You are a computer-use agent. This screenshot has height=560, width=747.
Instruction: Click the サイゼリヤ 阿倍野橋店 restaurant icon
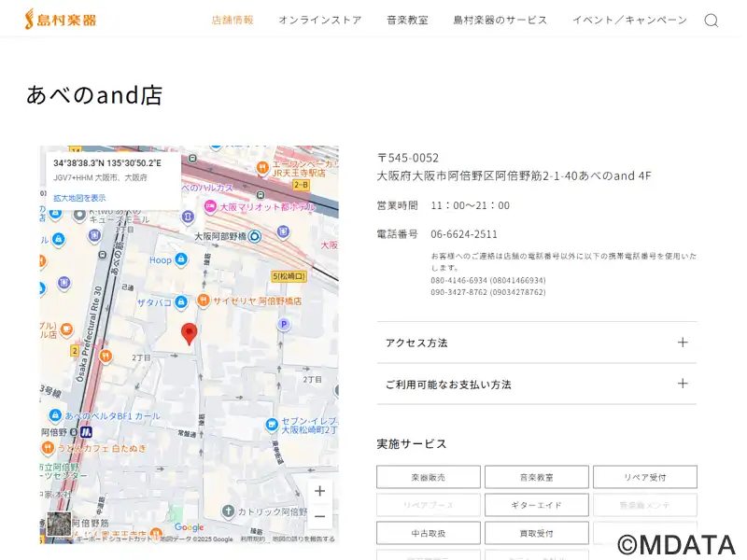tap(203, 301)
